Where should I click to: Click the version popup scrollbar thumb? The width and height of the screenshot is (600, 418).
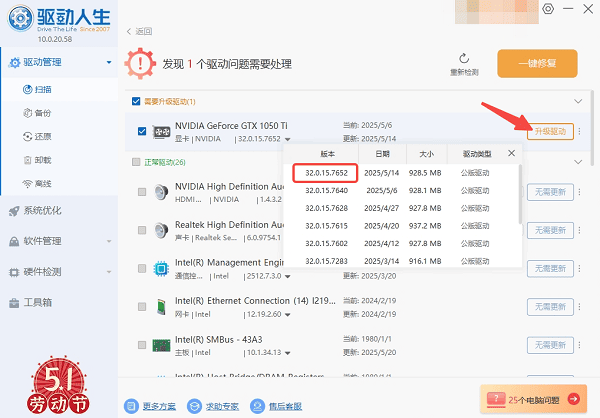(x=520, y=194)
